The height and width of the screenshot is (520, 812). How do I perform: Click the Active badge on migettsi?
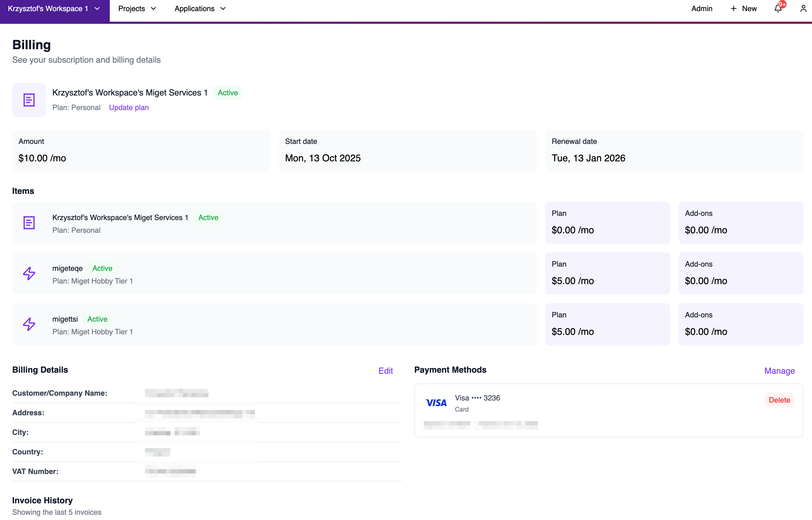(97, 319)
